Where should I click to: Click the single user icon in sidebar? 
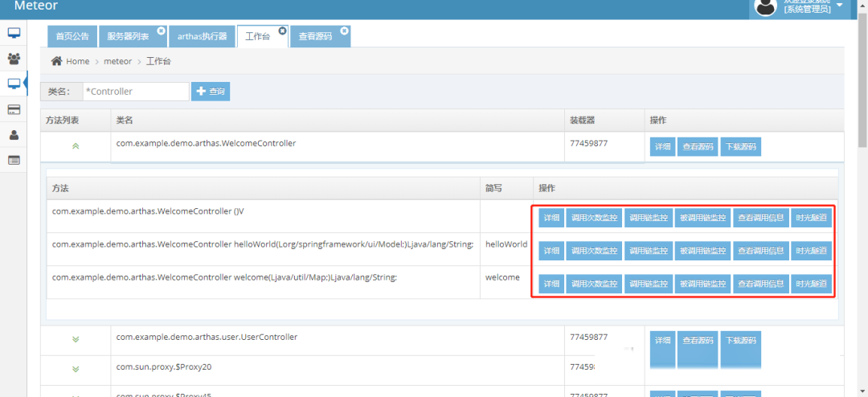coord(14,135)
